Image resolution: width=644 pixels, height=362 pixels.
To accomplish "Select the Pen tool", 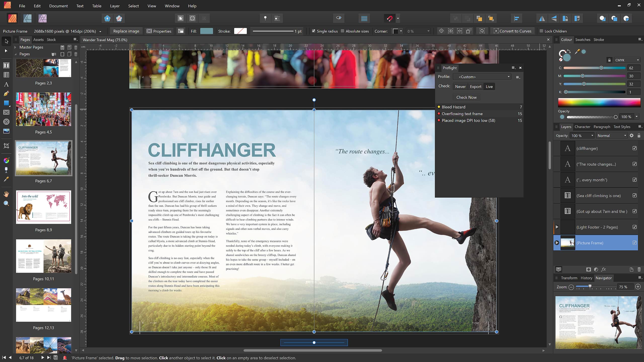I will [x=6, y=94].
